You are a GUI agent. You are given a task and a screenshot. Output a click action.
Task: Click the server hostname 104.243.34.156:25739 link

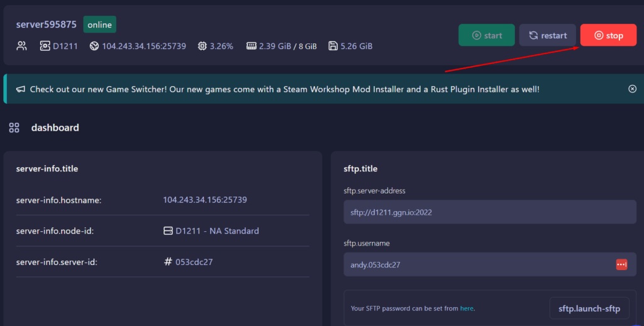coord(204,200)
